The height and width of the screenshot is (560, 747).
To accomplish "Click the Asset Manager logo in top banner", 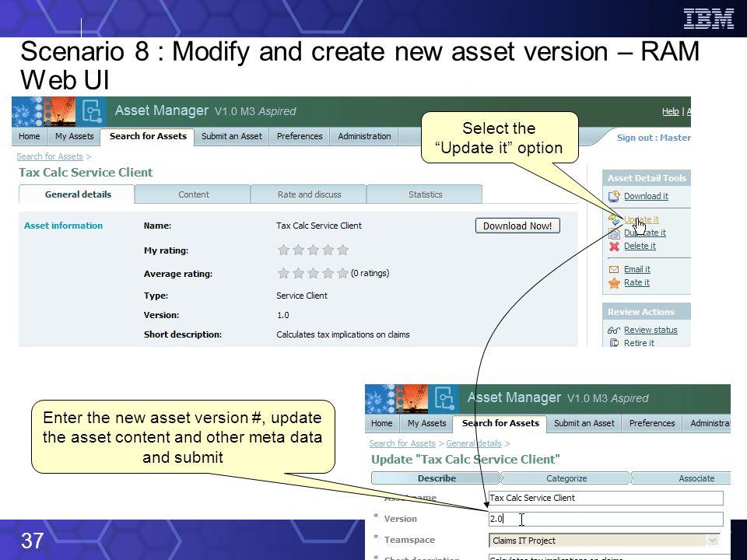I will pos(92,111).
